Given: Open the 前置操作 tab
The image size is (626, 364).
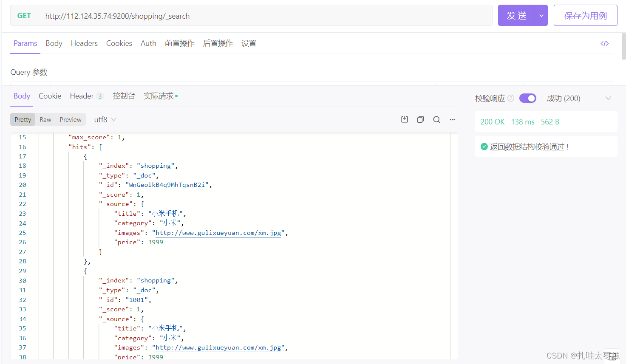Looking at the screenshot, I should tap(180, 43).
